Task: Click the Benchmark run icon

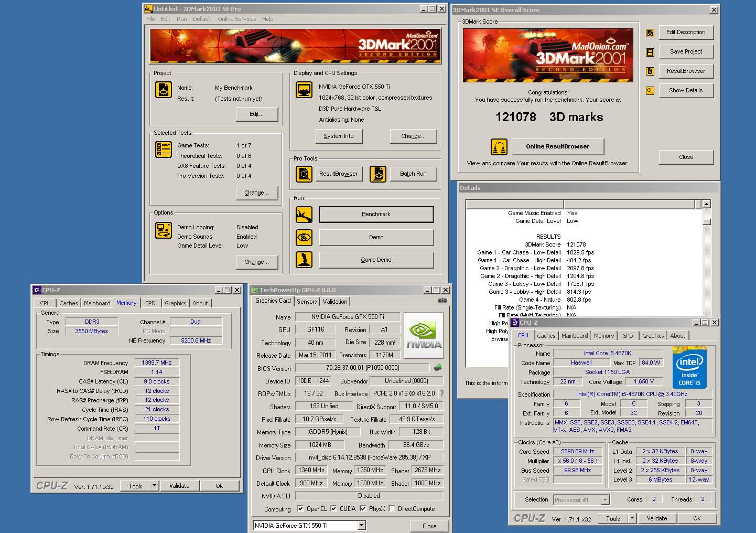Action: click(304, 215)
